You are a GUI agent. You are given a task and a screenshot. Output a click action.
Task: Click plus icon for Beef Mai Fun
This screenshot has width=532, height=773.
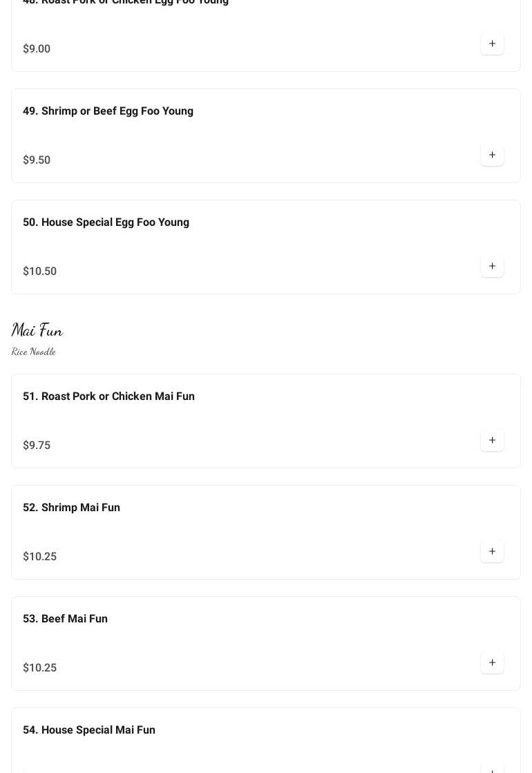click(492, 662)
